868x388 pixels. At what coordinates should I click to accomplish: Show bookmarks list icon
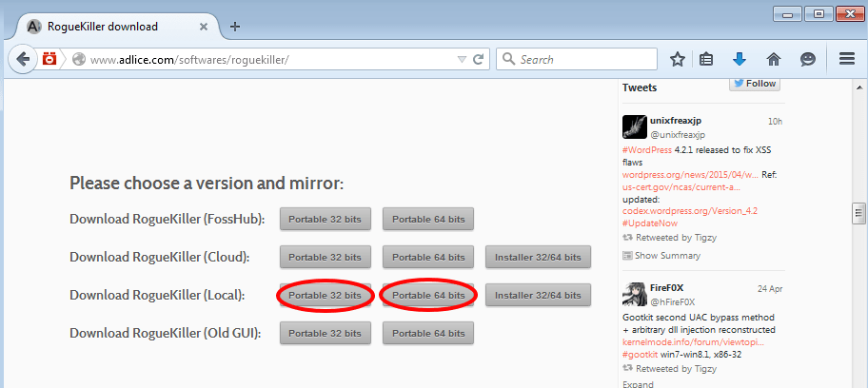[706, 59]
